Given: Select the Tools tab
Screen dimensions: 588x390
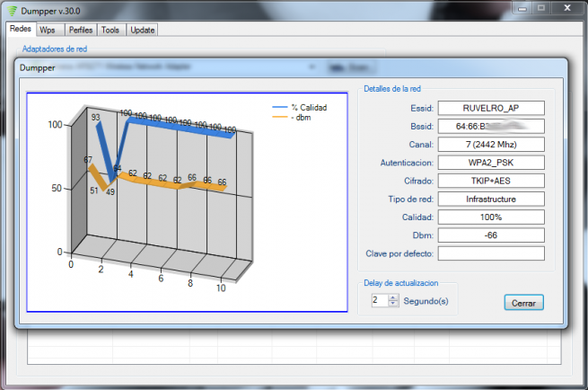Looking at the screenshot, I should pyautogui.click(x=110, y=30).
